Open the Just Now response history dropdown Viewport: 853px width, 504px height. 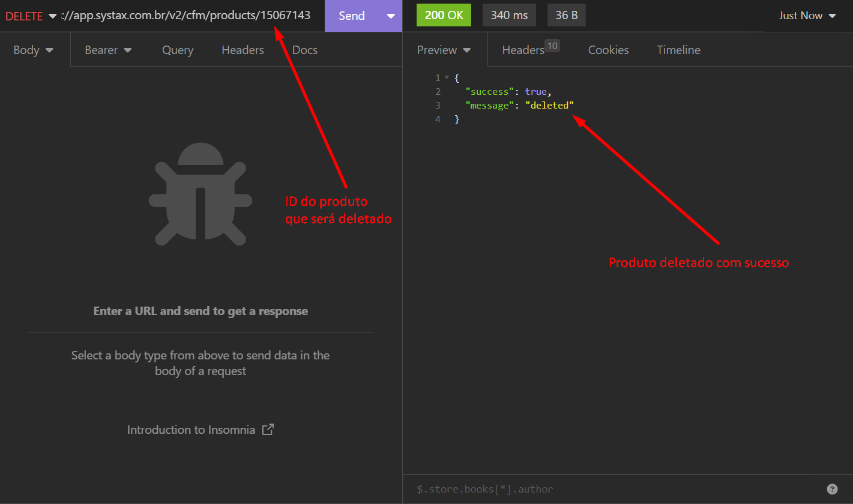click(x=807, y=16)
